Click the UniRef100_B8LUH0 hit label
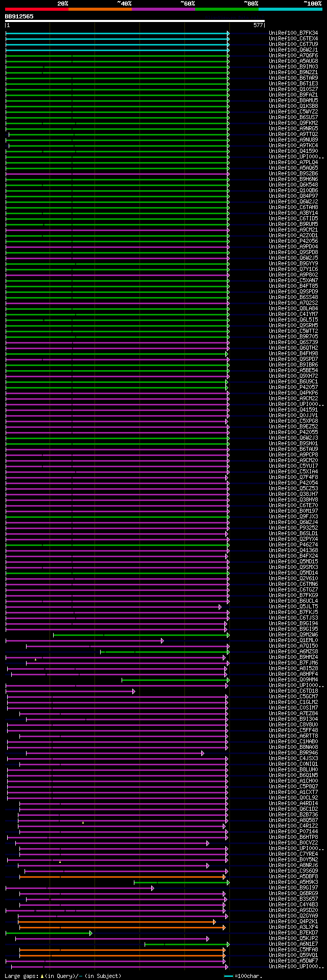The image size is (327, 980). (293, 769)
